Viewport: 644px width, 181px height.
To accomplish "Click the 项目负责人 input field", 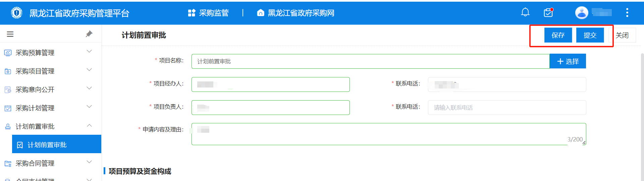I will click(271, 108).
